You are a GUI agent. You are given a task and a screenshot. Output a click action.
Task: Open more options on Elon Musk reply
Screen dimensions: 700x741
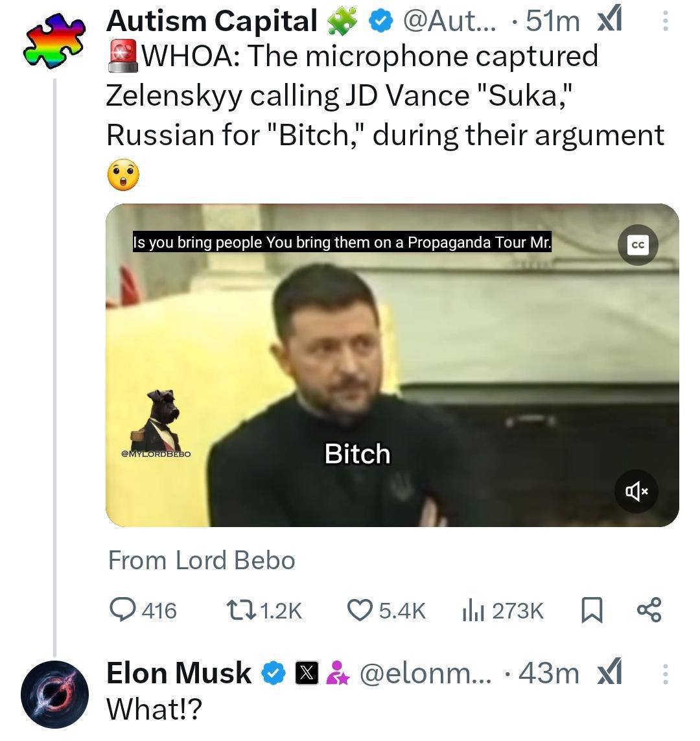[x=664, y=675]
